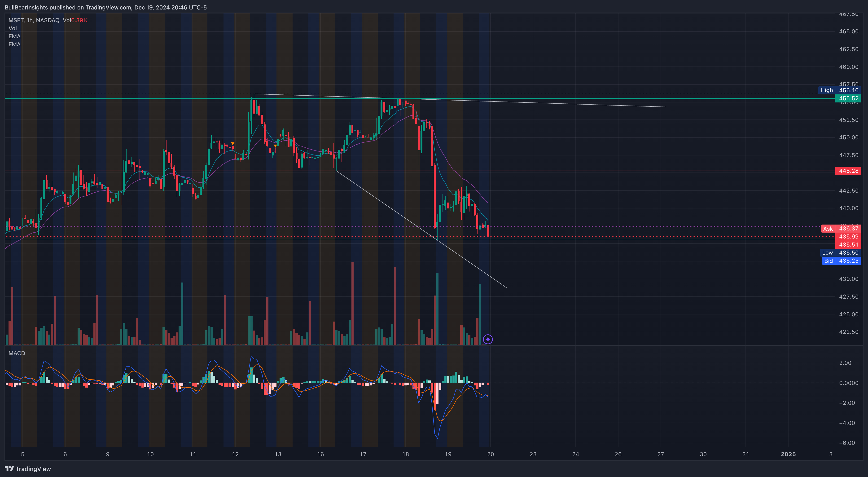Click the 462.50 price axis value
Image resolution: width=868 pixels, height=477 pixels.
click(848, 49)
